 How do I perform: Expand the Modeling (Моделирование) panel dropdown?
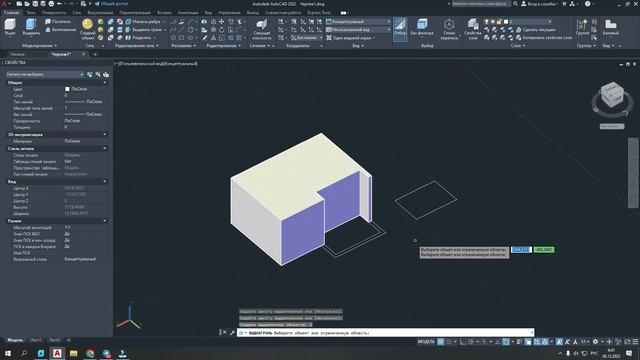(x=40, y=46)
